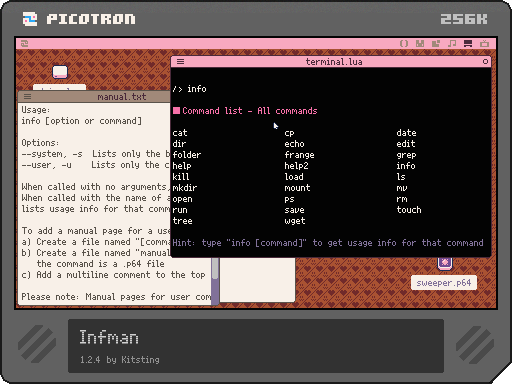
Task: Click 'info [option or command]' in manual.txt
Action: pyautogui.click(x=82, y=121)
